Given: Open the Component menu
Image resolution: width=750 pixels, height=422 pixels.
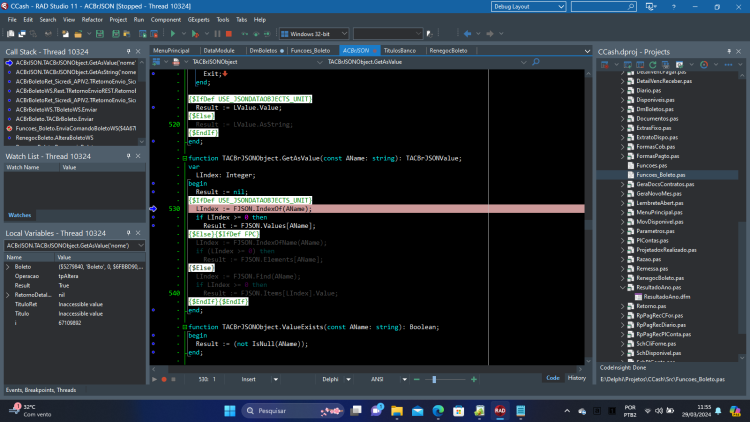Looking at the screenshot, I should pyautogui.click(x=165, y=20).
